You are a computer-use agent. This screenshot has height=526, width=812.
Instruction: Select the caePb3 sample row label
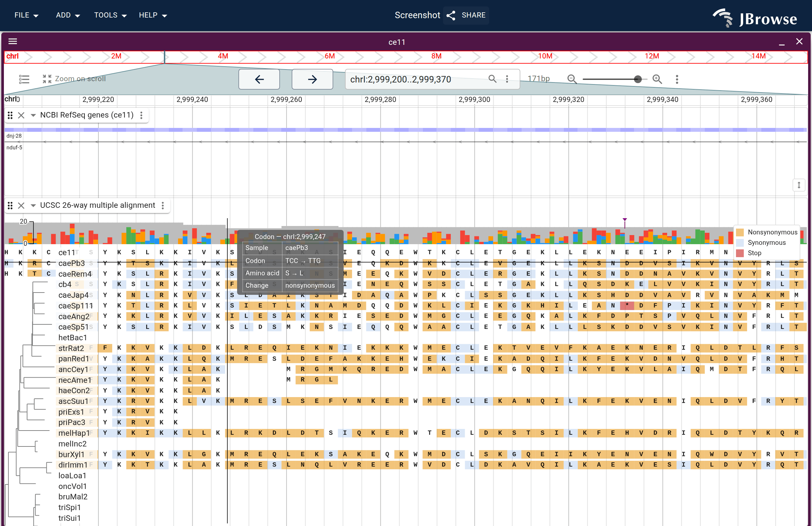(x=72, y=263)
